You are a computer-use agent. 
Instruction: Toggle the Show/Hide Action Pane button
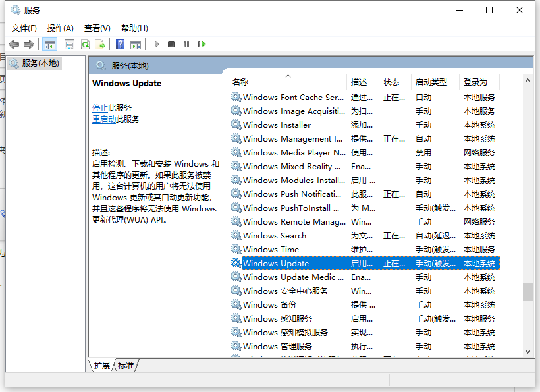pyautogui.click(x=135, y=44)
